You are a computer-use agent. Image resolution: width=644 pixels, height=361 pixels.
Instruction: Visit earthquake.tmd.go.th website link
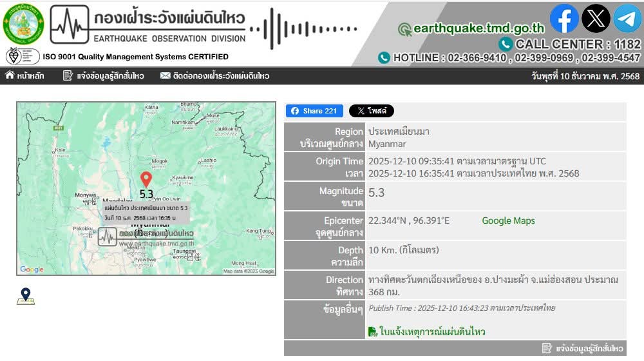pos(478,28)
